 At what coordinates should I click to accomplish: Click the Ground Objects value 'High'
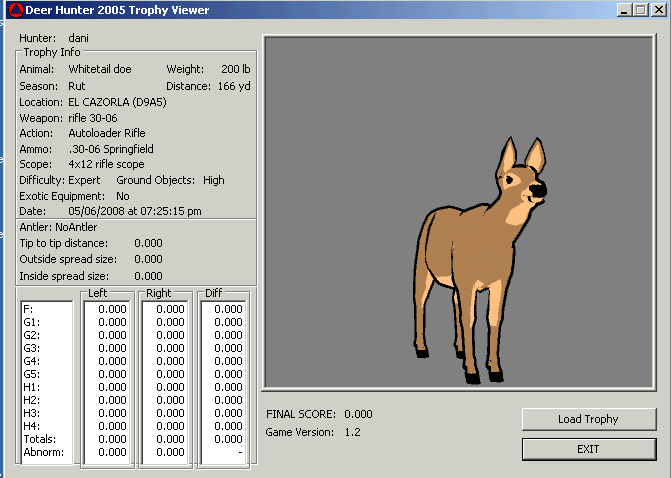(214, 180)
